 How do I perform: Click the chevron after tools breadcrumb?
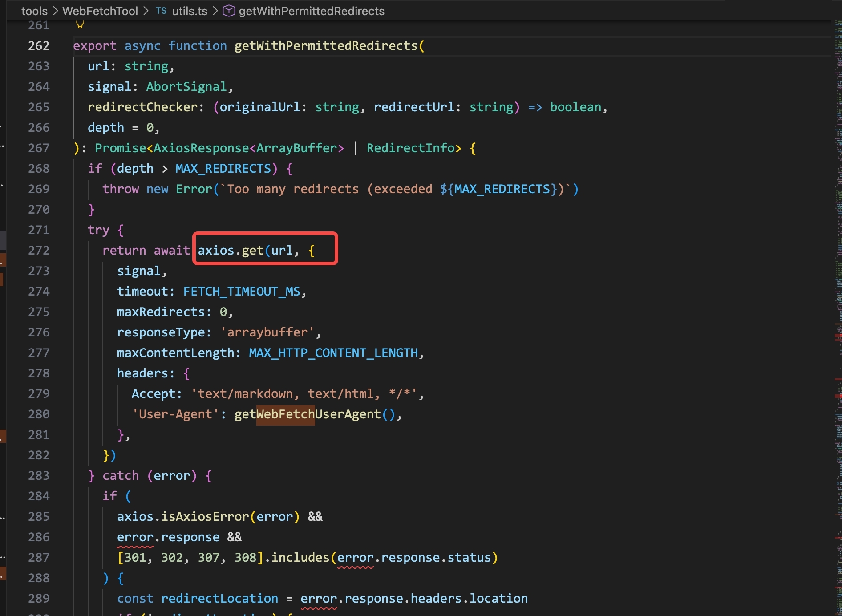55,11
